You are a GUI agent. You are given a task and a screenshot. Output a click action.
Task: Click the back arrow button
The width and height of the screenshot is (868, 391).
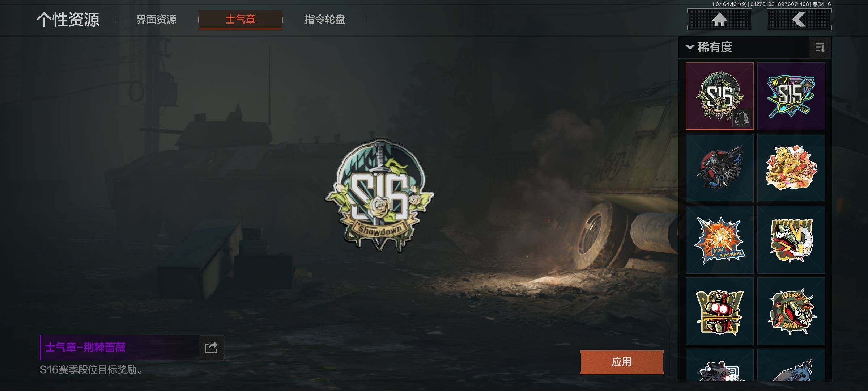[799, 20]
